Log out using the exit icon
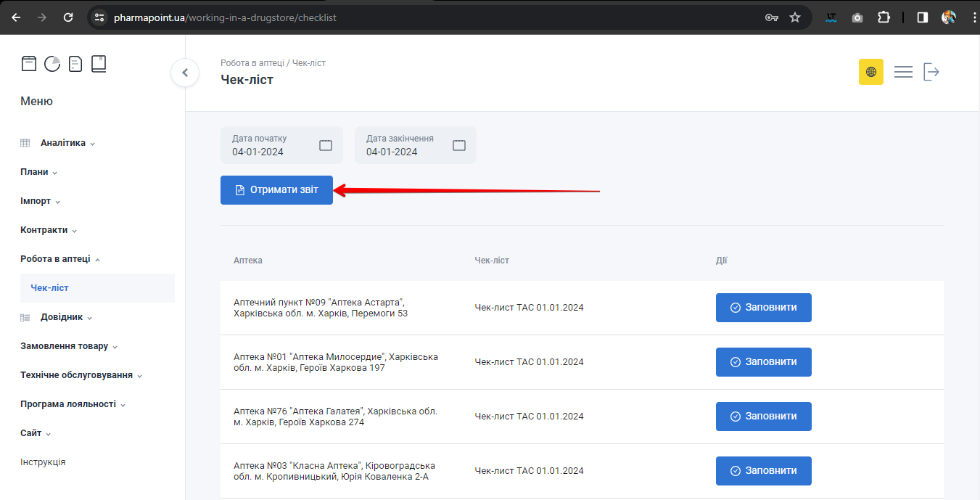Image resolution: width=980 pixels, height=500 pixels. point(931,72)
